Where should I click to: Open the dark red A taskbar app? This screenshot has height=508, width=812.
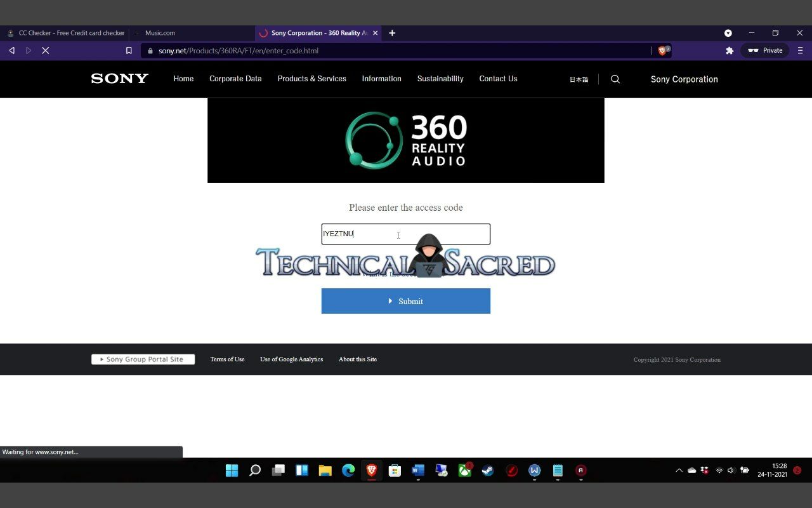pos(581,471)
